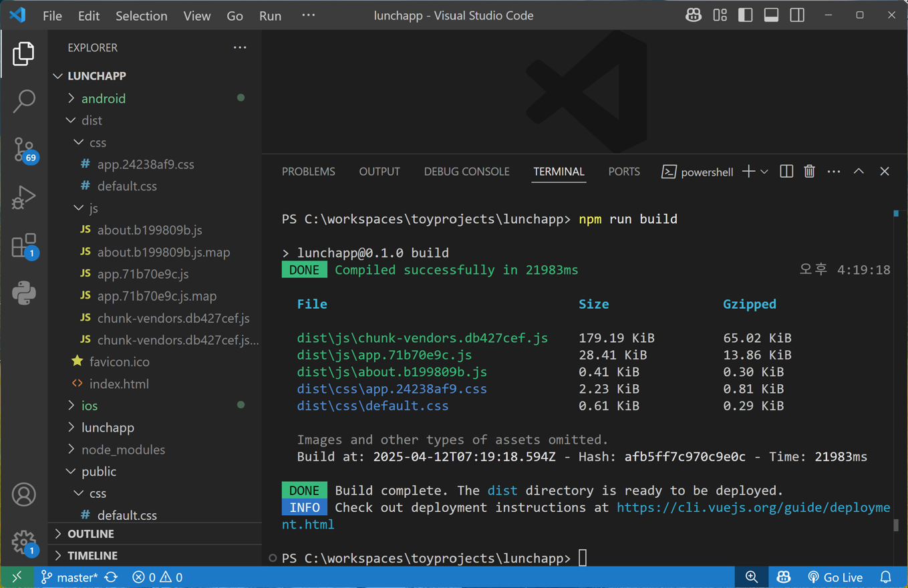Close the terminal panel
This screenshot has width=908, height=588.
pyautogui.click(x=885, y=172)
